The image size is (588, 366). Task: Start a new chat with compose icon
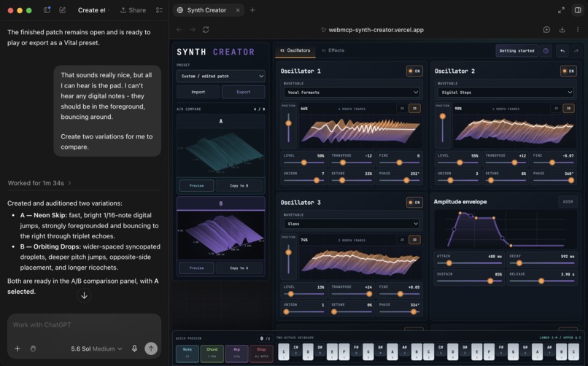coord(63,10)
